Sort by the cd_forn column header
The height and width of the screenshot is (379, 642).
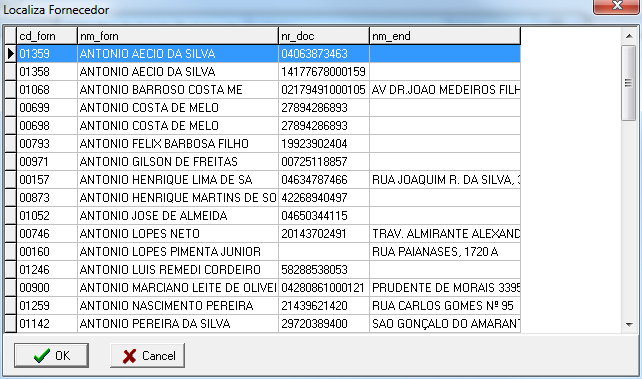click(x=47, y=36)
